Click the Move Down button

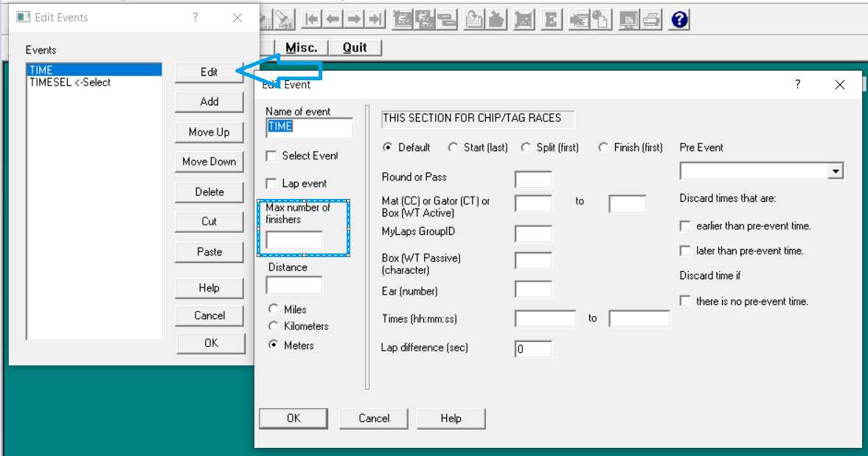pyautogui.click(x=209, y=162)
